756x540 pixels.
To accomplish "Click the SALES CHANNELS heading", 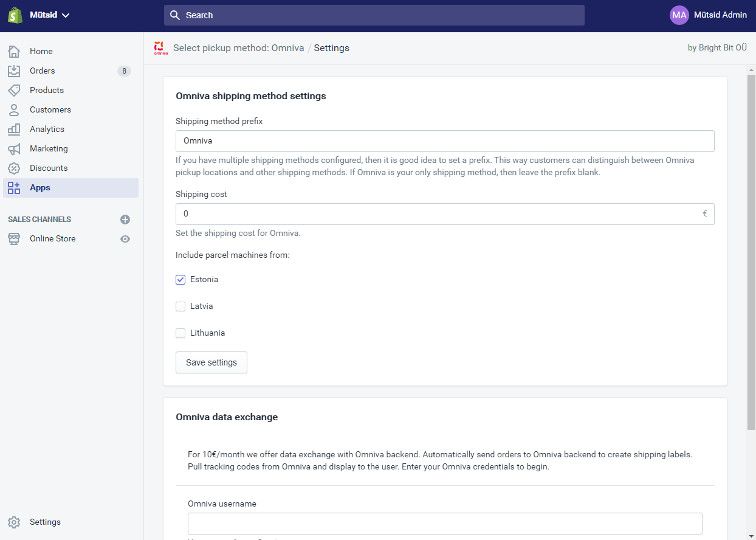I will pos(40,220).
